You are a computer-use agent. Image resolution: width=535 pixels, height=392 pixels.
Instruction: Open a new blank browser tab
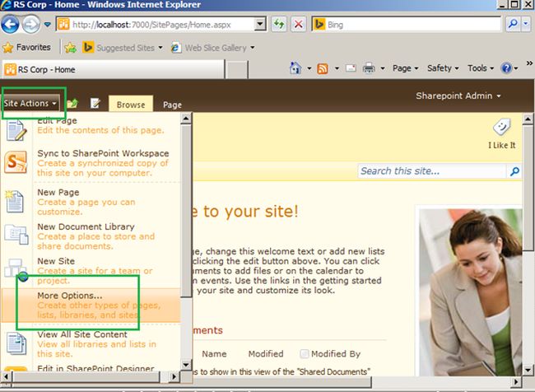pyautogui.click(x=237, y=70)
